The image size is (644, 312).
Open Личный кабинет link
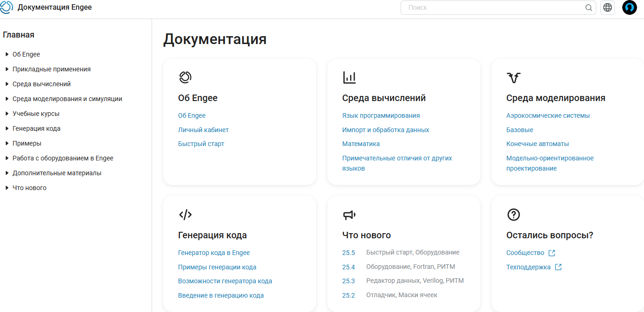204,130
